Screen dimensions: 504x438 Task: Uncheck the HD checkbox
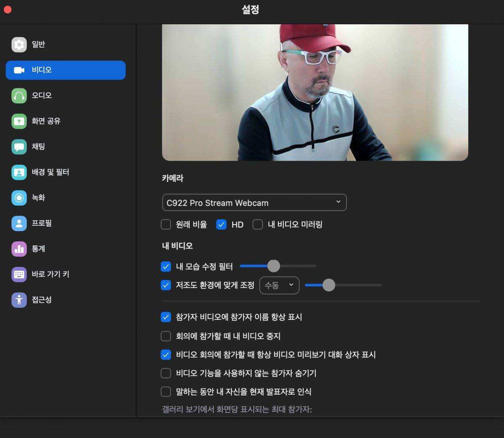[221, 224]
